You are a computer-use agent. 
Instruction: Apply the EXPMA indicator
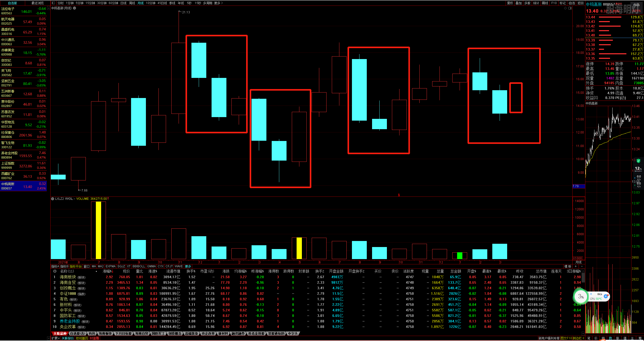click(x=110, y=266)
